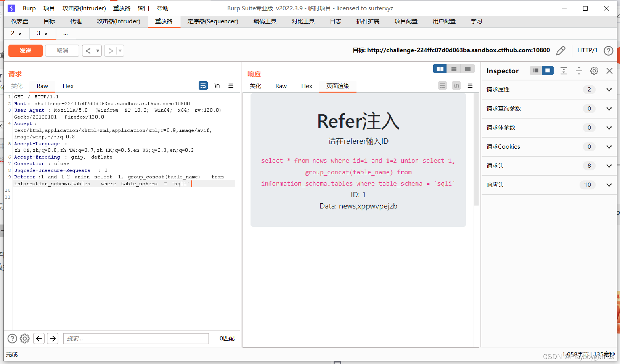Toggle request non-printable \n characters

(x=217, y=86)
